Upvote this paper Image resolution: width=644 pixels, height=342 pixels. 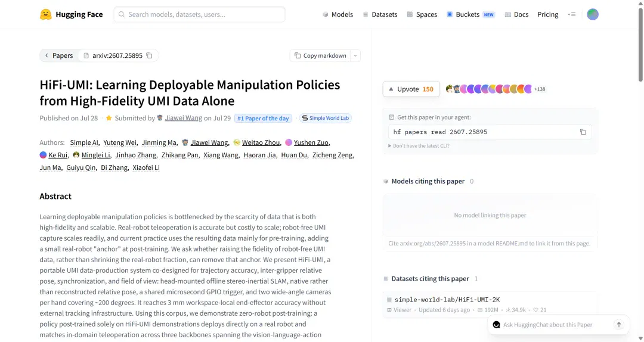(x=411, y=89)
